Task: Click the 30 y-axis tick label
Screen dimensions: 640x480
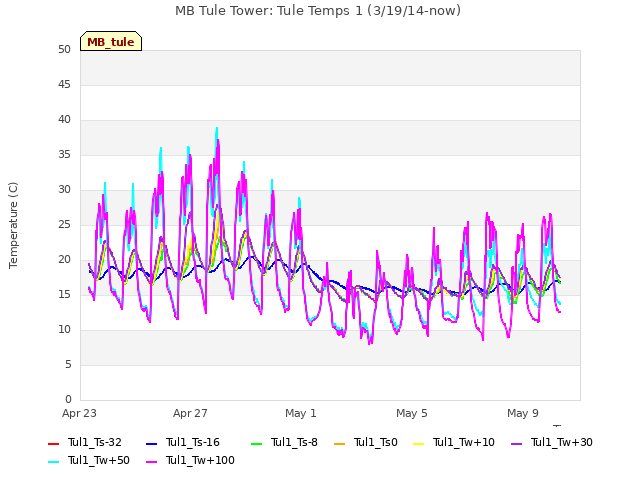Action: 64,190
